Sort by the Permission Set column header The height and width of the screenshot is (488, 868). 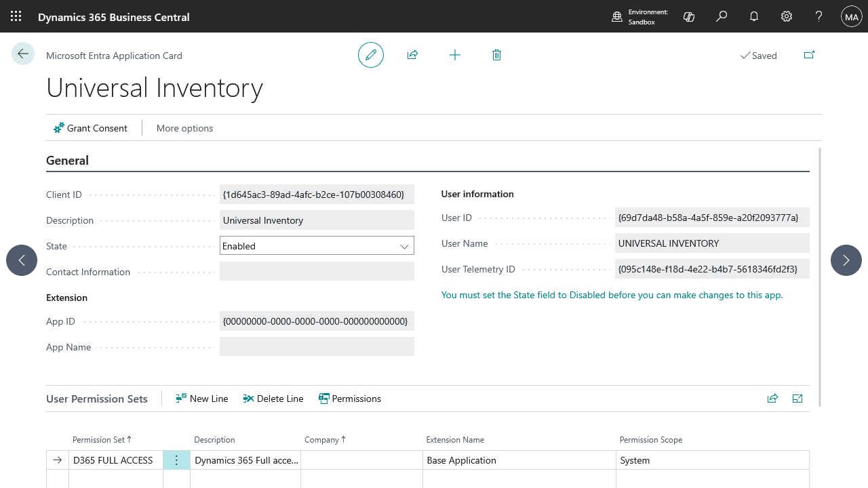pyautogui.click(x=102, y=440)
